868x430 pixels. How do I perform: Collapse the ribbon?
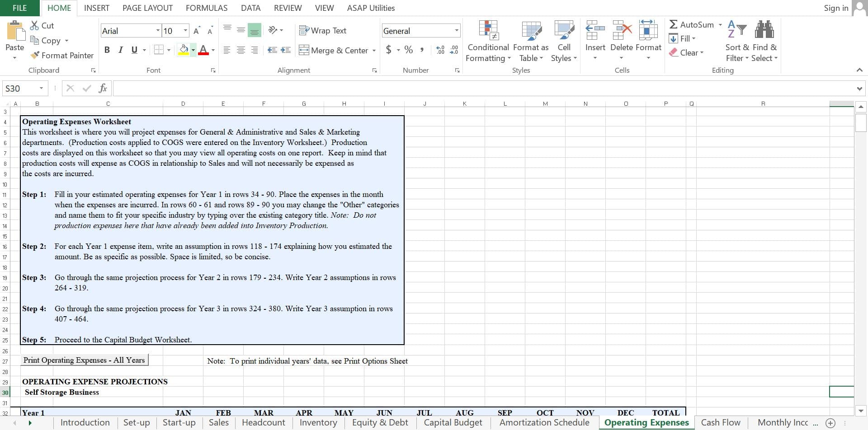click(x=859, y=70)
